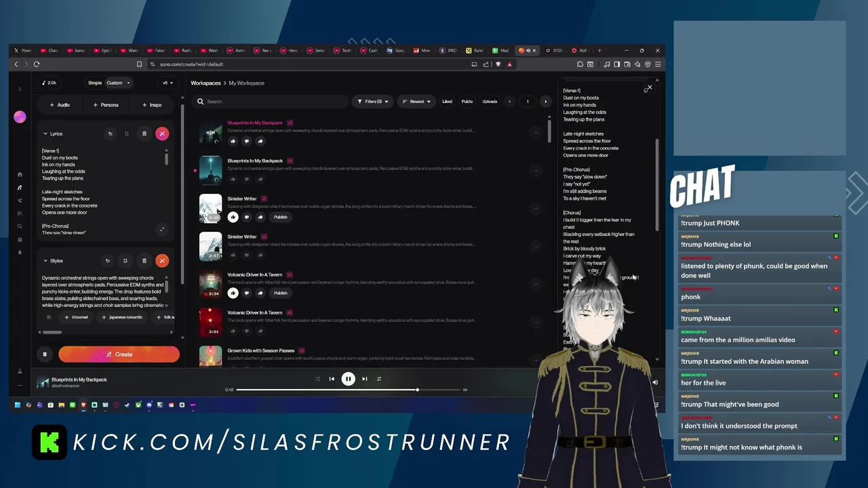Save lyrics with the bookmark icon
Image resolution: width=868 pixels, height=488 pixels.
126,134
